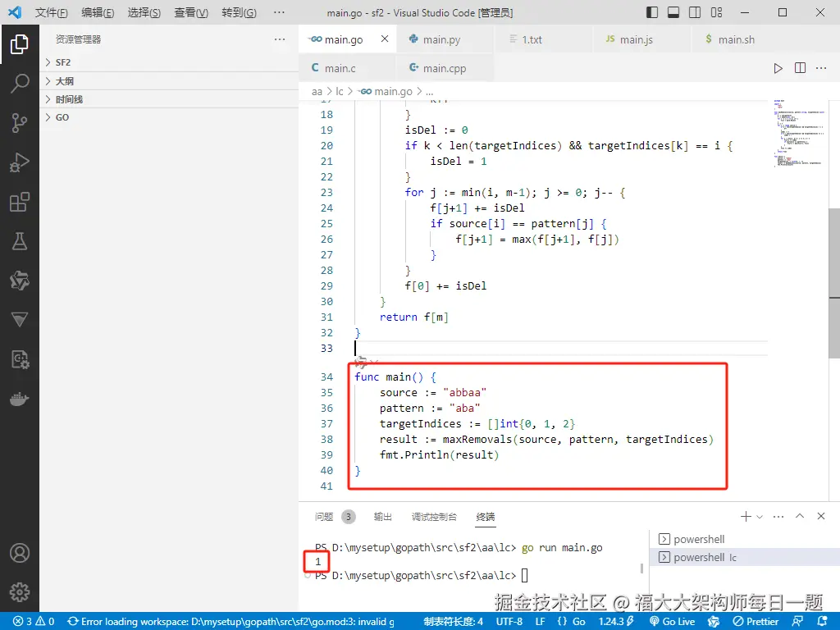Toggle the bottom panel layout icon
Image resolution: width=840 pixels, height=630 pixels.
(x=673, y=12)
